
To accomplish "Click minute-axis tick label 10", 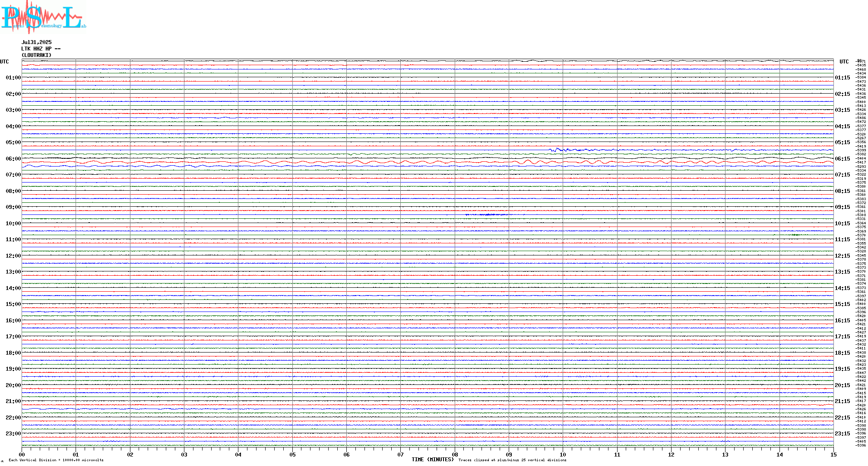I will [563, 454].
